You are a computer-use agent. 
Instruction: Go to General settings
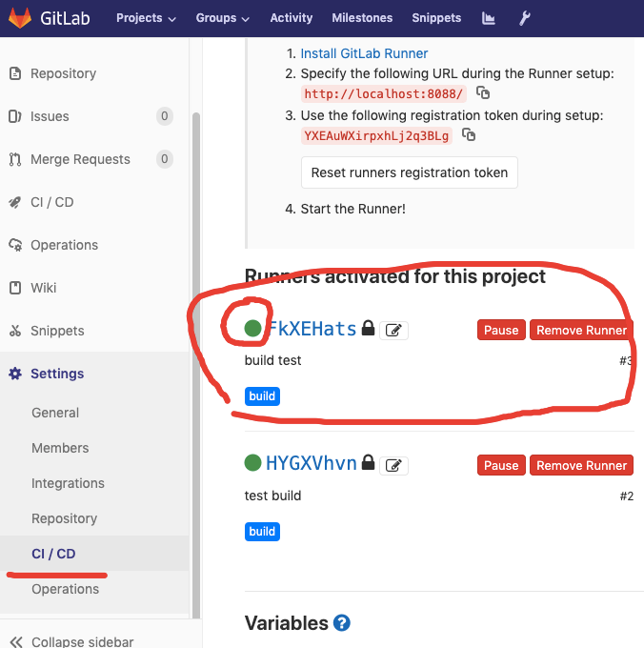pyautogui.click(x=55, y=413)
